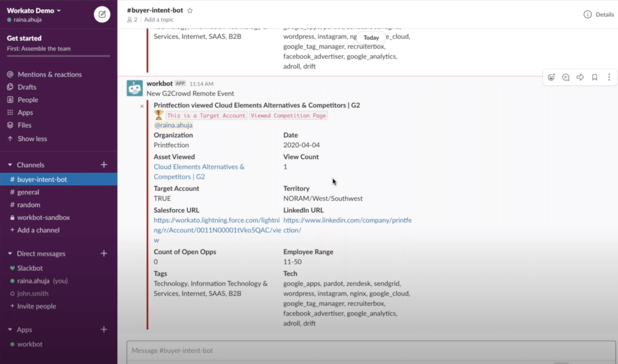618x364 pixels.
Task: Open channel Details info icon
Action: (587, 15)
